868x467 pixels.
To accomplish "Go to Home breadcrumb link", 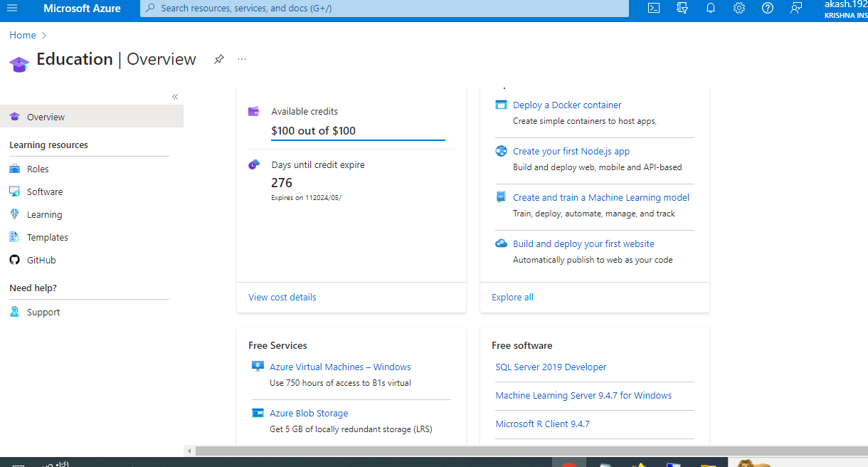I will point(23,35).
